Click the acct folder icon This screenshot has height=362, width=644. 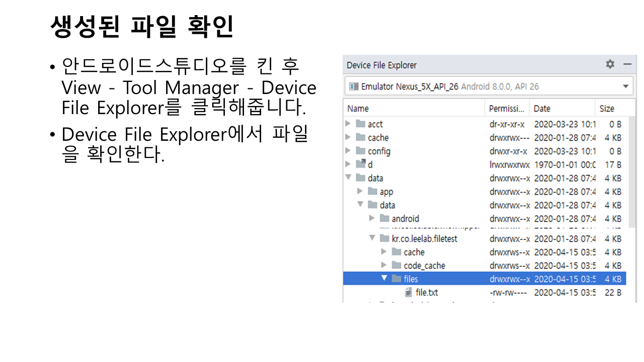click(360, 124)
